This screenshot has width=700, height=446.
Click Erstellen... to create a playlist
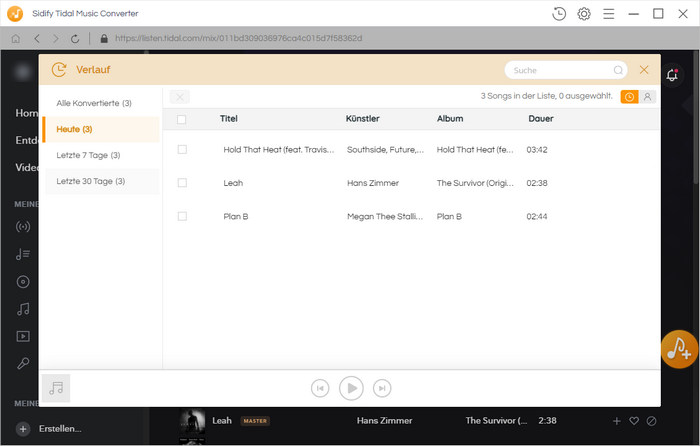click(60, 429)
